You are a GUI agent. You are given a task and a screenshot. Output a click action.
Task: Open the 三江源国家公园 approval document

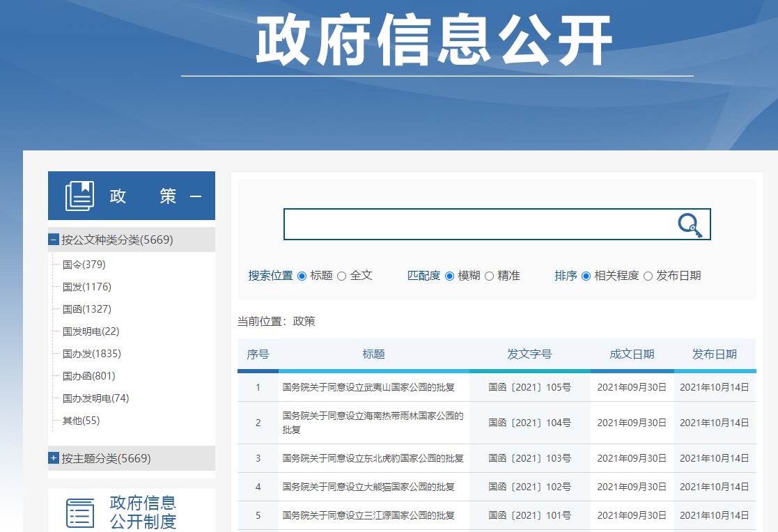point(368,516)
